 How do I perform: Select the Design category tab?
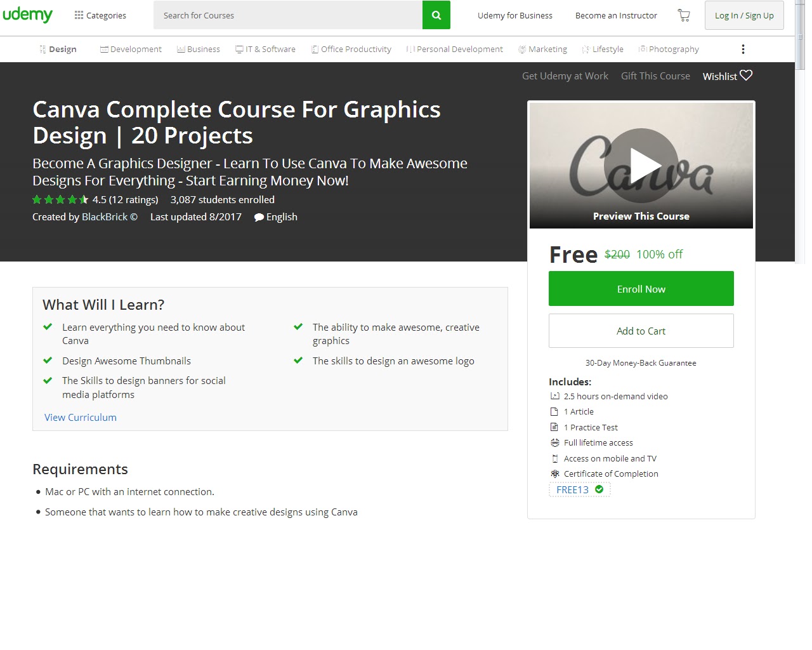coord(58,49)
